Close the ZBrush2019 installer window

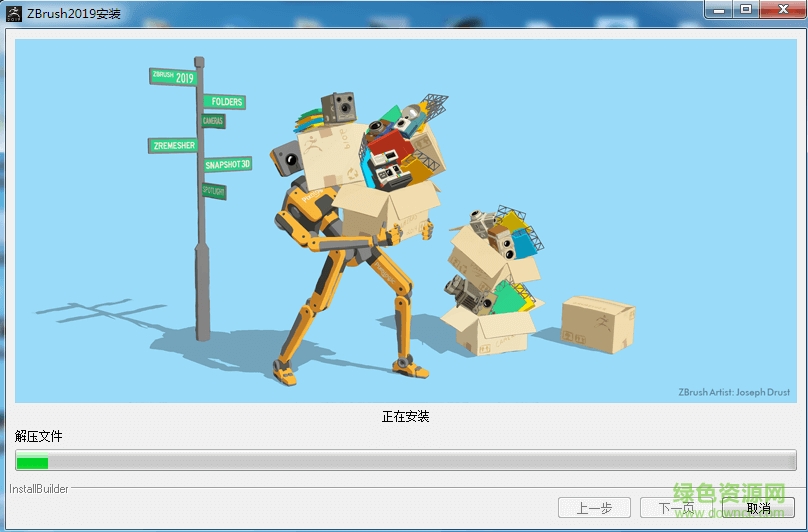pos(778,10)
